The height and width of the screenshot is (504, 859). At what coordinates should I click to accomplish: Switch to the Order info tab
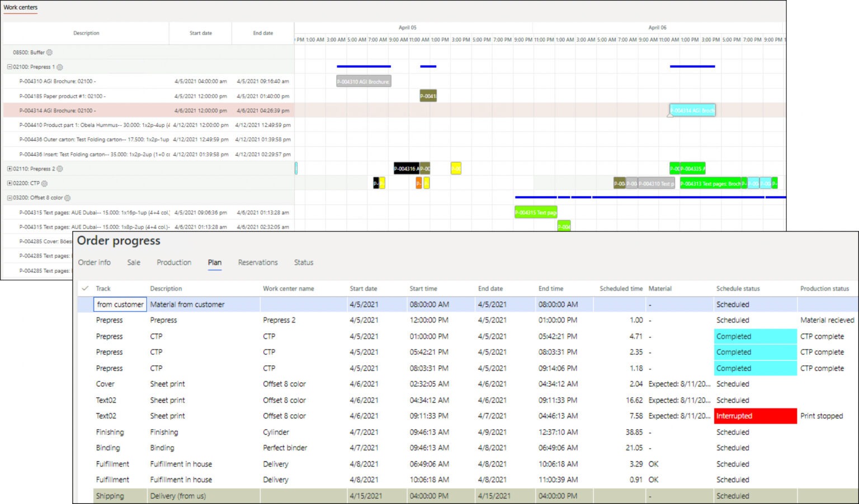tap(94, 262)
